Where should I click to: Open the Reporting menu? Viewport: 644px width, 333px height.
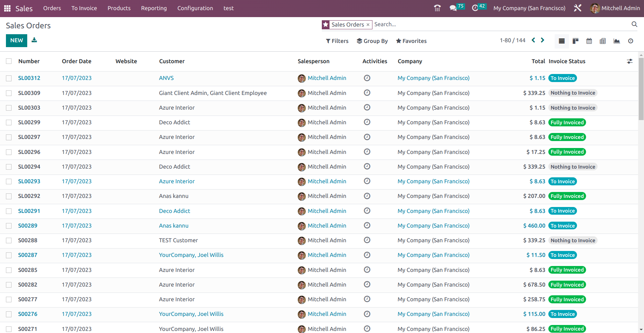point(154,8)
